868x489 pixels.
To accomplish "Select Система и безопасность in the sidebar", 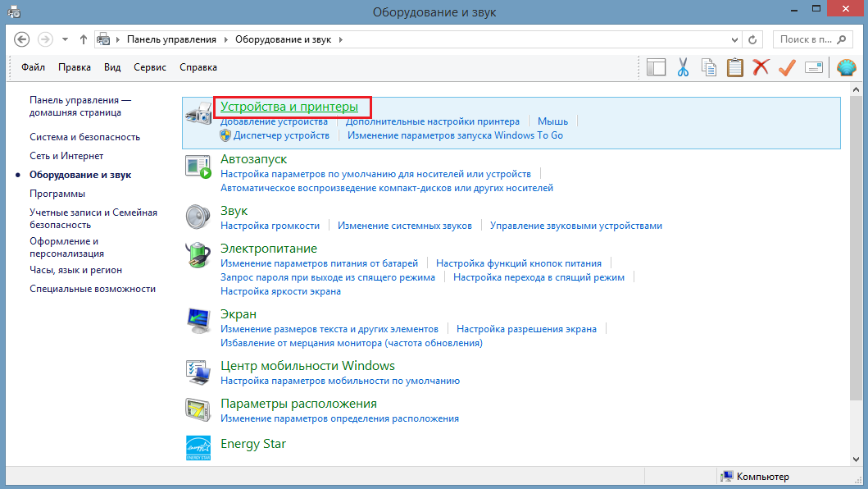I will click(84, 137).
